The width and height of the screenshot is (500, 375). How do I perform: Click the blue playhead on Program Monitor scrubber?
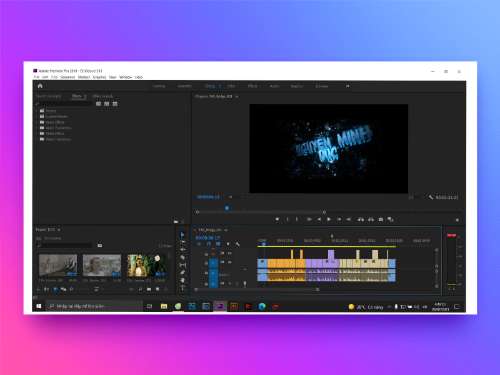[x=227, y=208]
